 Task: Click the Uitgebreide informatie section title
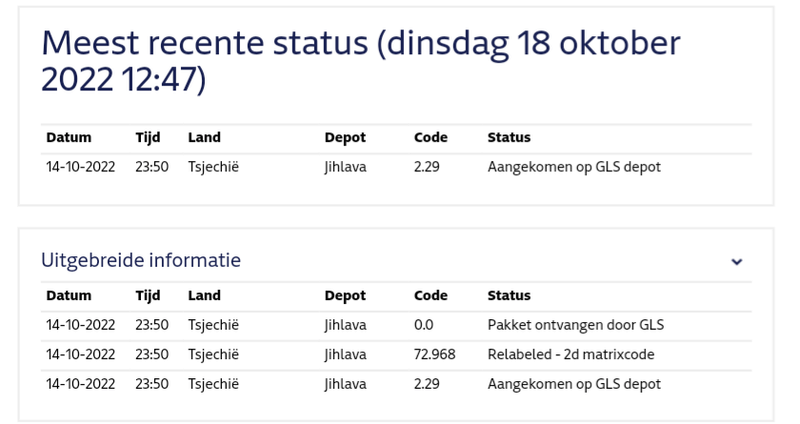click(x=141, y=260)
